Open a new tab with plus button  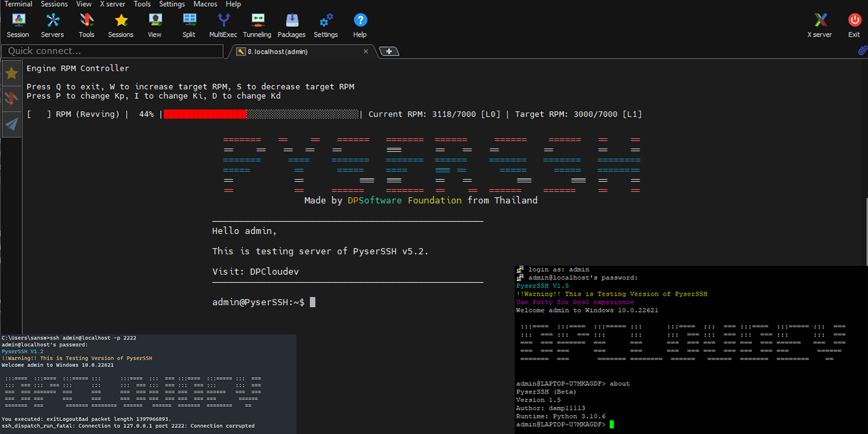389,52
